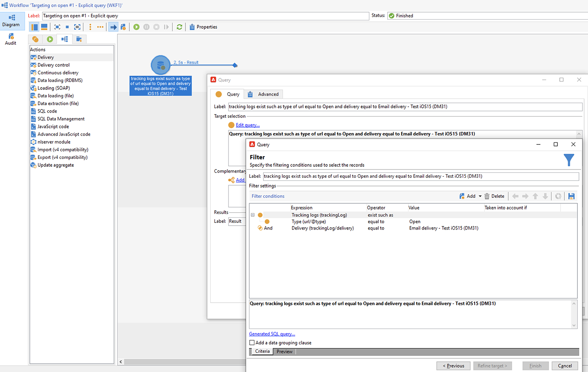This screenshot has height=372, width=588.
Task: Click the query activity node in diagram
Action: tap(161, 65)
